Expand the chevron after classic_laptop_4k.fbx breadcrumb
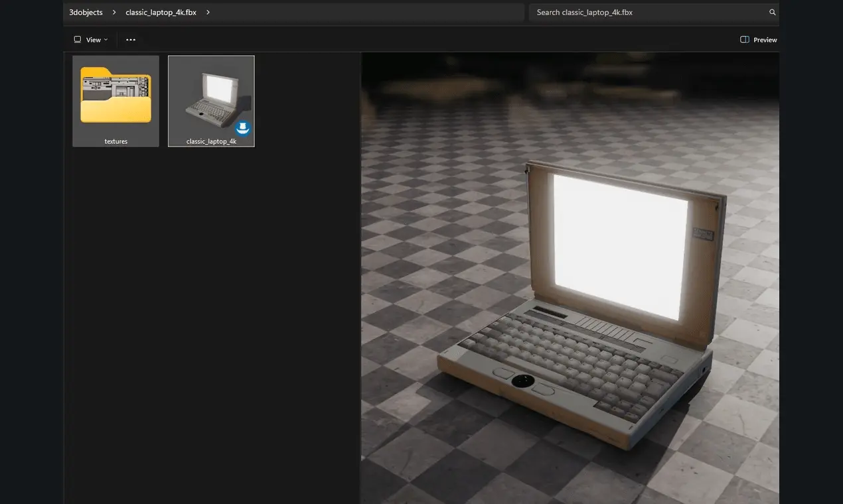Image resolution: width=843 pixels, height=504 pixels. click(208, 13)
